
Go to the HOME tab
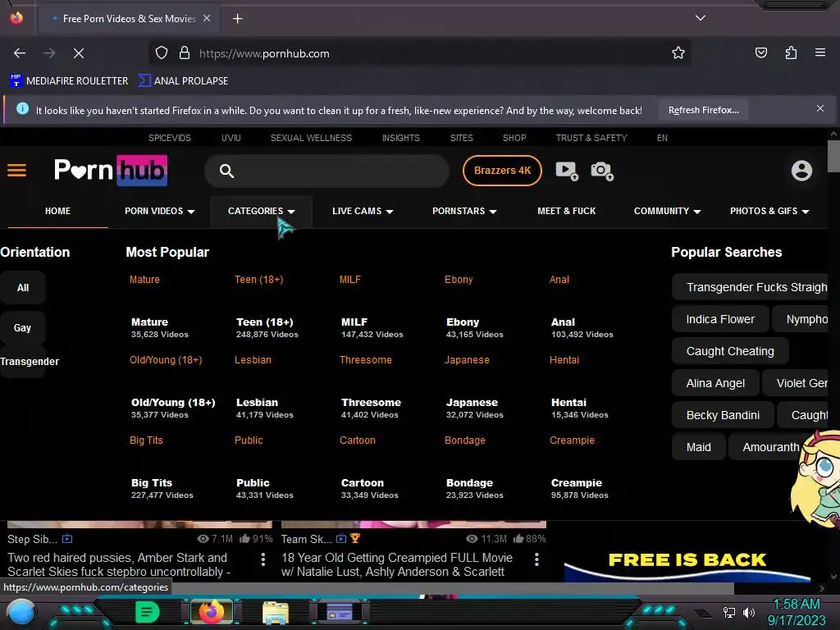point(58,211)
